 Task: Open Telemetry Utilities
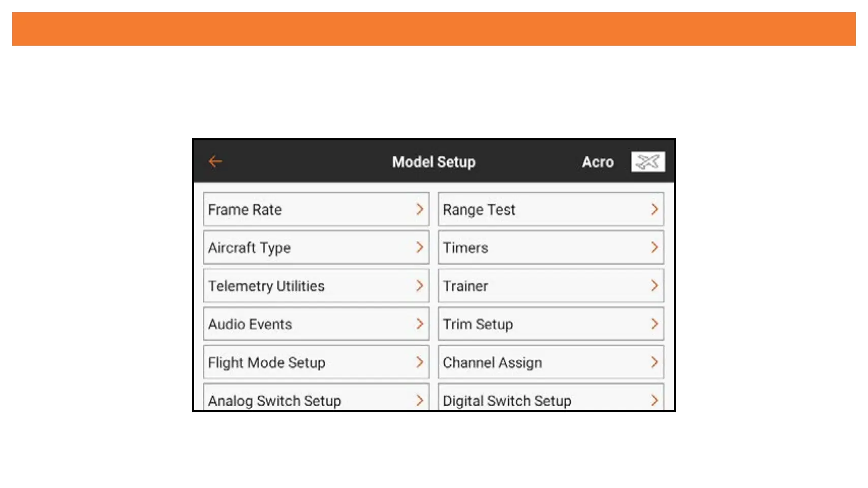316,286
